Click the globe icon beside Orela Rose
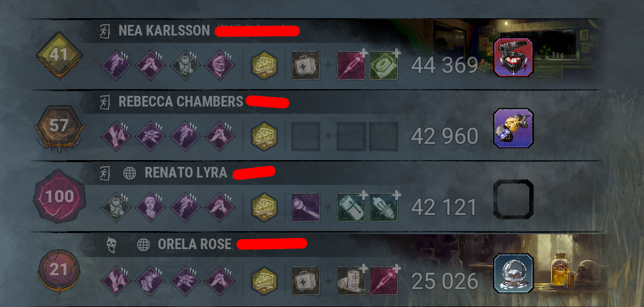Image resolution: width=644 pixels, height=307 pixels. coord(143,245)
